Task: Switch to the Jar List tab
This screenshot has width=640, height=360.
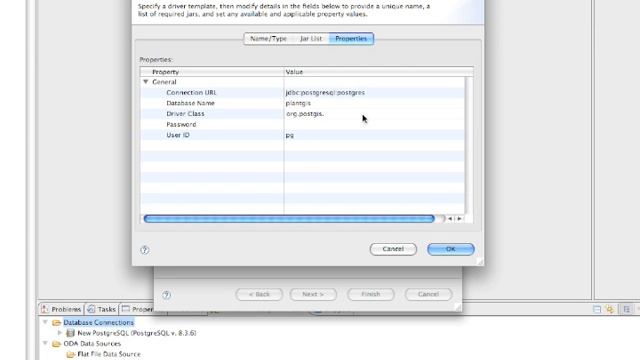Action: [311, 39]
